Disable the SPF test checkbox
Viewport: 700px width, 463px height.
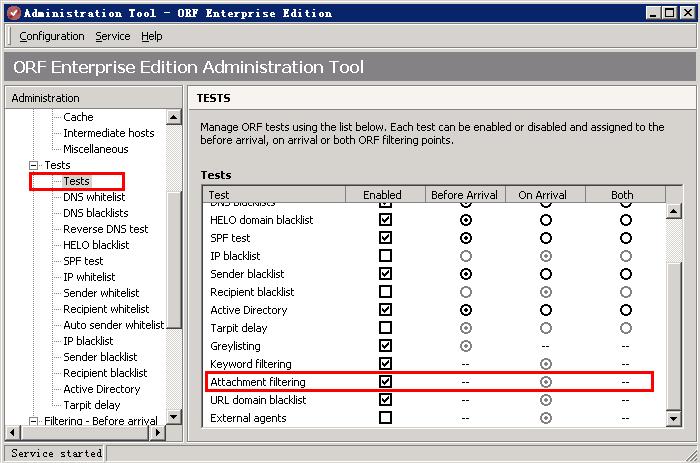(386, 238)
